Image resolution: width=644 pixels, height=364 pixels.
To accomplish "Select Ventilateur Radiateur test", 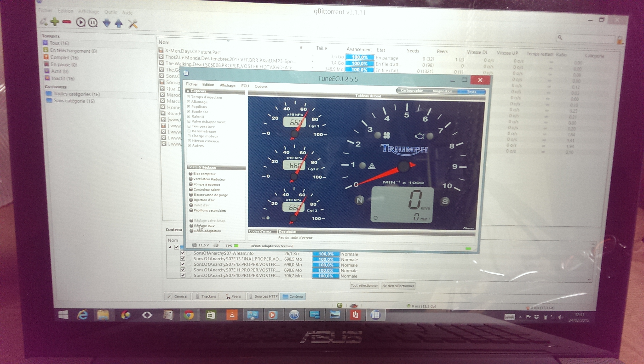I will pyautogui.click(x=190, y=179).
